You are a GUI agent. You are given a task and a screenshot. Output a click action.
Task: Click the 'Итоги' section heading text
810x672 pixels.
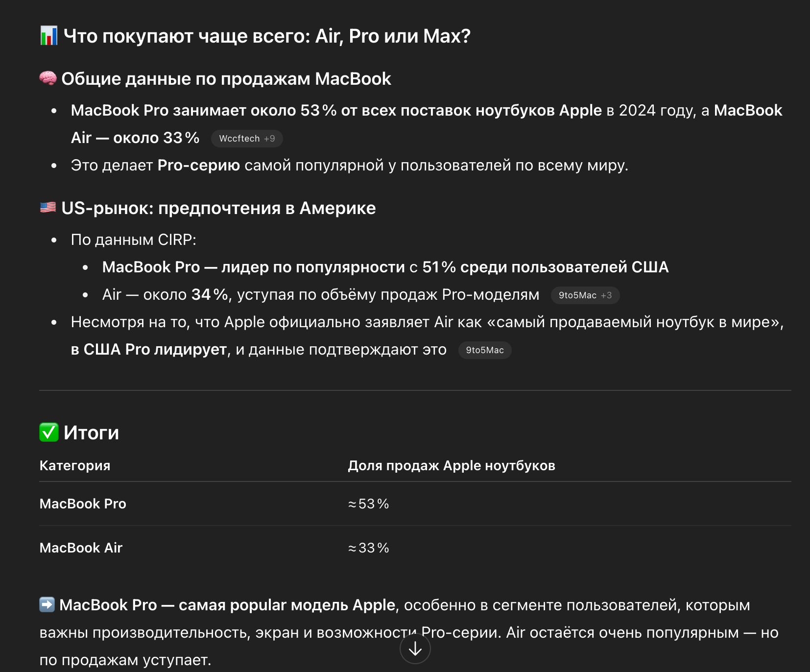(91, 432)
